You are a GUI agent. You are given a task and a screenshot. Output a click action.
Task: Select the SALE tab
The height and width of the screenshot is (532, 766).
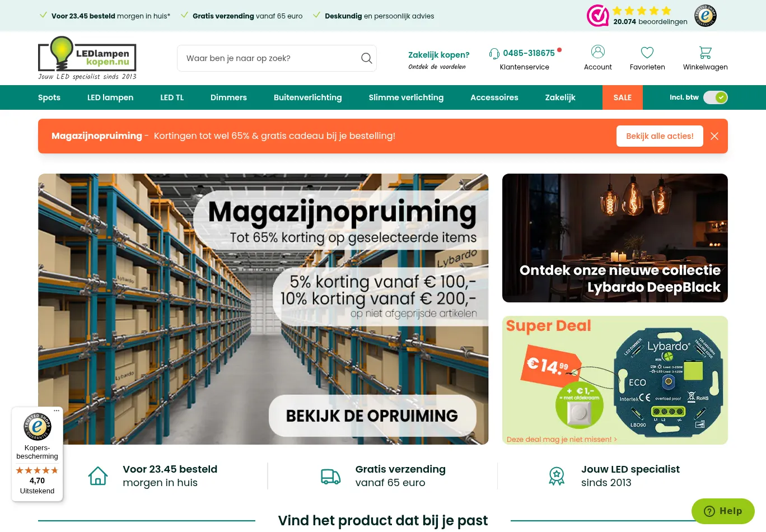click(623, 97)
